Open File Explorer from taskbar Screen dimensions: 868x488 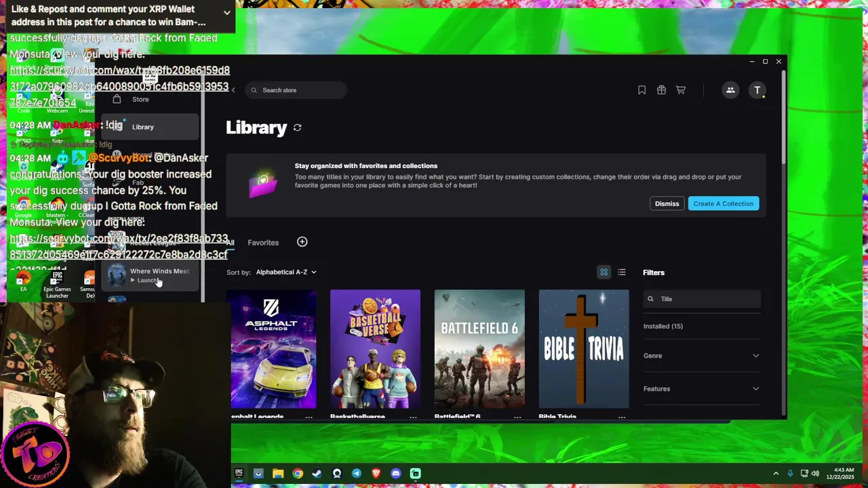(x=278, y=474)
